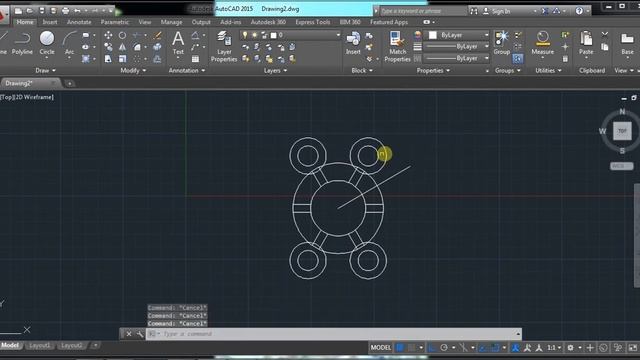Click the Workspace Switching gear icon
The width and height of the screenshot is (640, 360).
click(571, 348)
